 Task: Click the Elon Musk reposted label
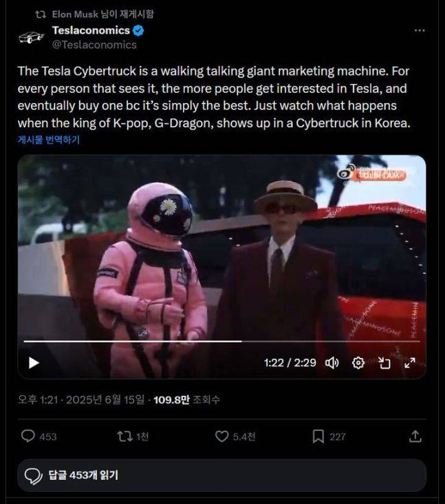click(x=102, y=14)
